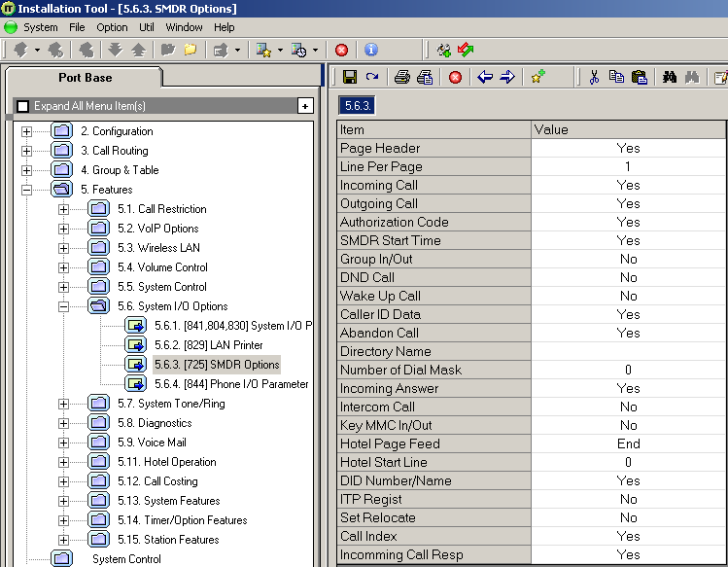Image resolution: width=728 pixels, height=567 pixels.
Task: Switch to the Port Base tab
Action: pyautogui.click(x=85, y=78)
